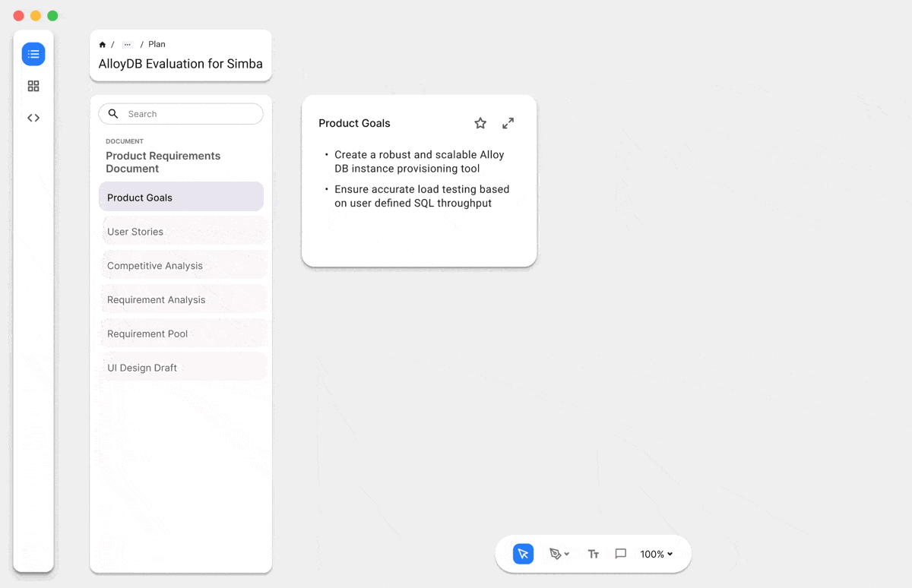Screen dimensions: 912x588
Task: Click the home icon in breadcrumb
Action: pyautogui.click(x=103, y=45)
